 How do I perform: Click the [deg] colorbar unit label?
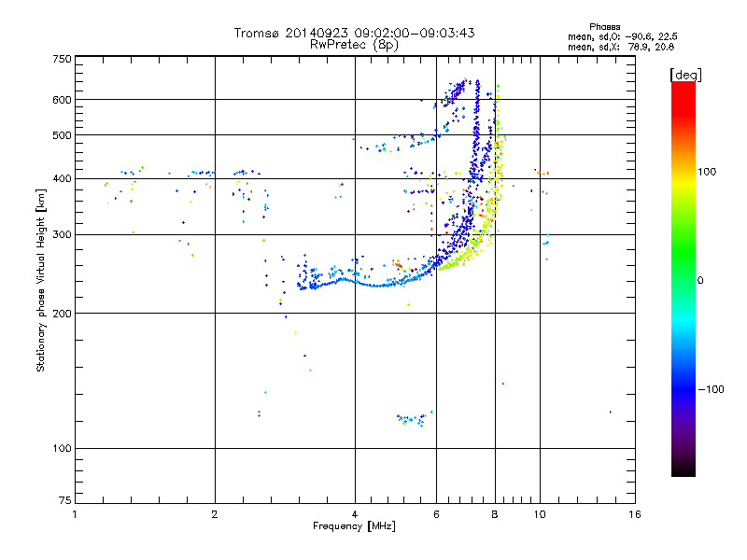684,74
